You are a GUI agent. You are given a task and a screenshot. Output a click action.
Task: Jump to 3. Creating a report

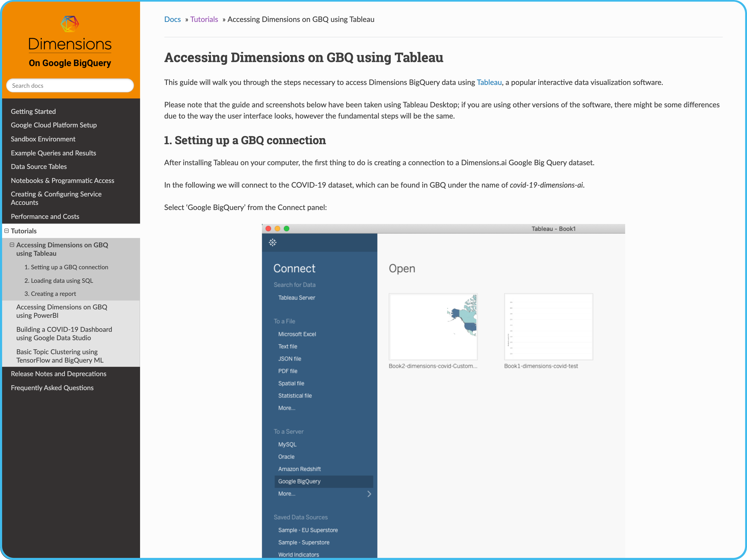coord(50,294)
